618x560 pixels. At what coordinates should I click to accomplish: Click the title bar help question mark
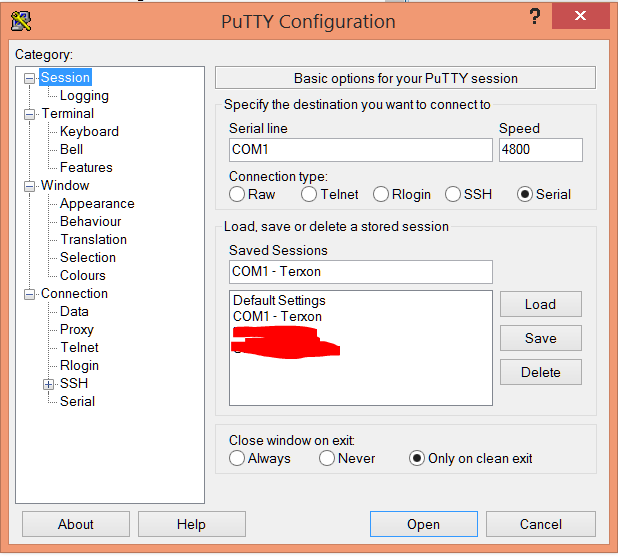click(x=535, y=16)
